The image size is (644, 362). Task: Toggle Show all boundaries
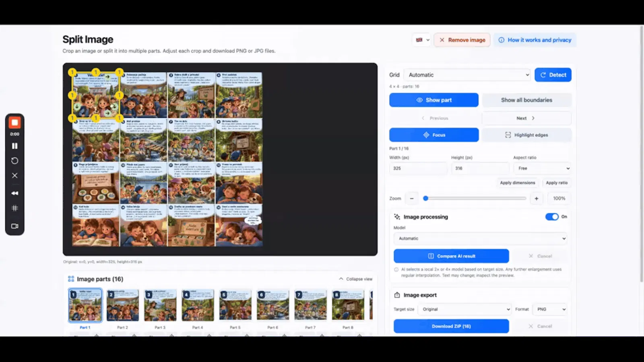click(526, 100)
